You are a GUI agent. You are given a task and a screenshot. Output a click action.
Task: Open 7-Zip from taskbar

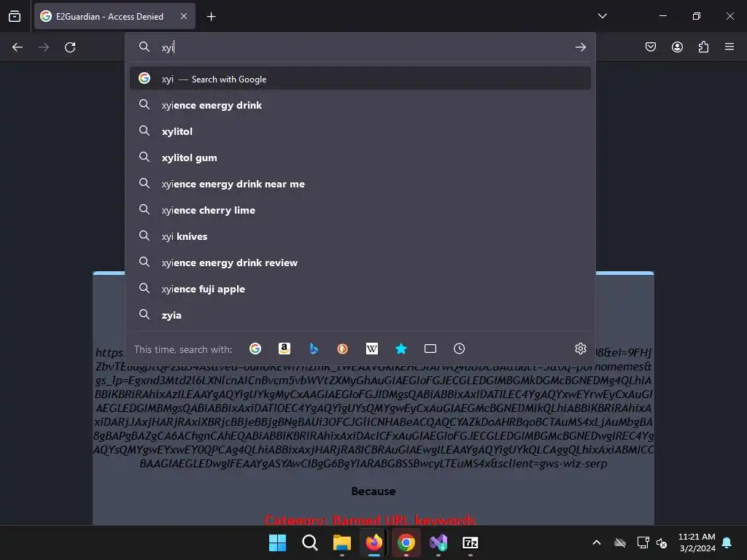coord(471,542)
